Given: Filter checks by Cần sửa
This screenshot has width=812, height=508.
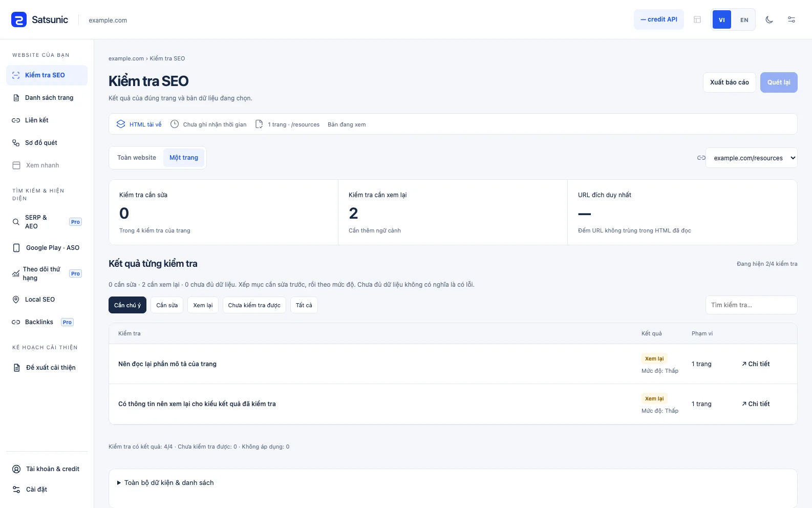Looking at the screenshot, I should (167, 305).
